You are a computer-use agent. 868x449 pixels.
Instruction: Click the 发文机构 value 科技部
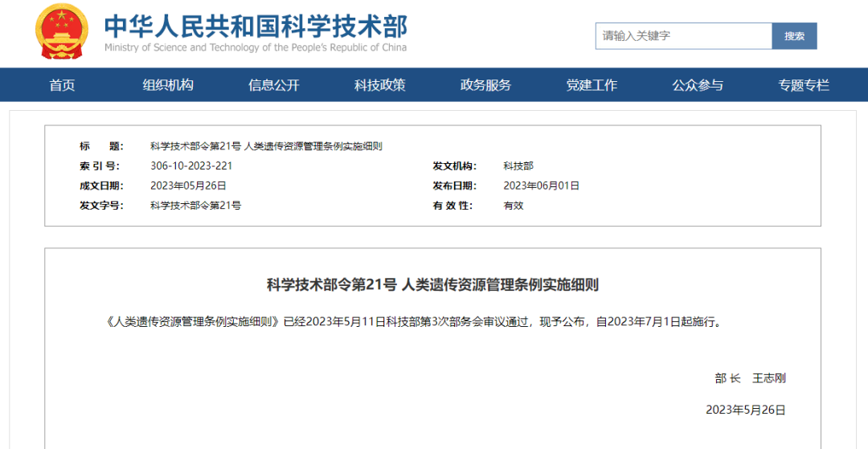click(518, 166)
